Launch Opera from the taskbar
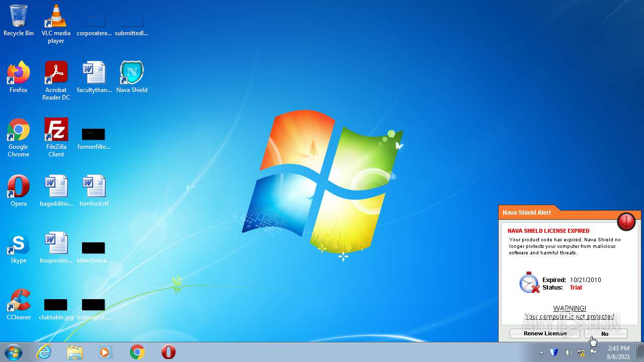The image size is (644, 362). (168, 352)
